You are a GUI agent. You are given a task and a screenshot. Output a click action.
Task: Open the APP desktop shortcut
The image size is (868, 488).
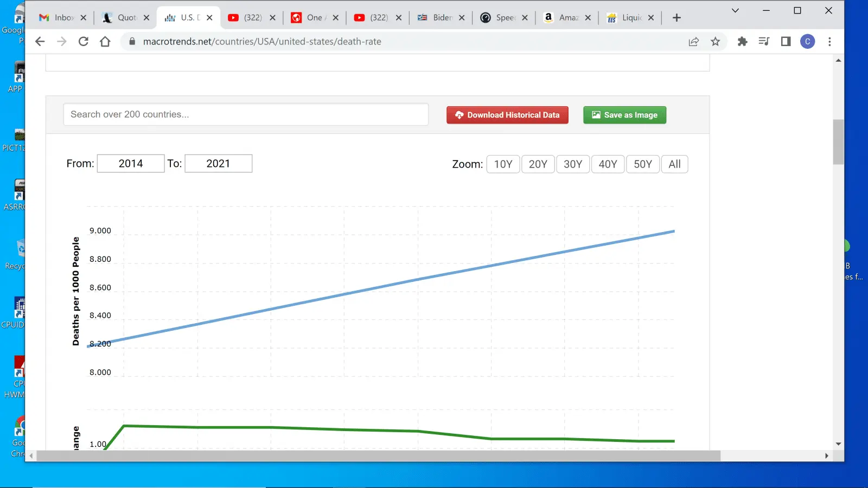[x=16, y=78]
